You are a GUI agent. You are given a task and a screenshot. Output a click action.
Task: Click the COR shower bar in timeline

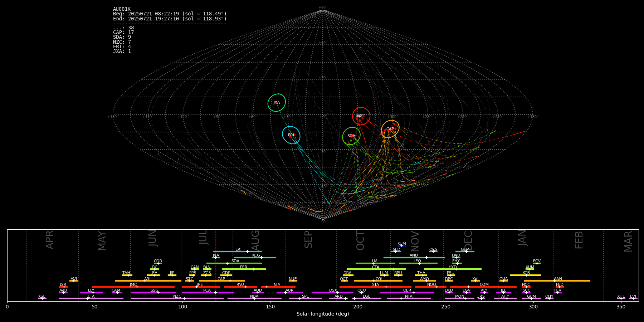tap(158, 263)
